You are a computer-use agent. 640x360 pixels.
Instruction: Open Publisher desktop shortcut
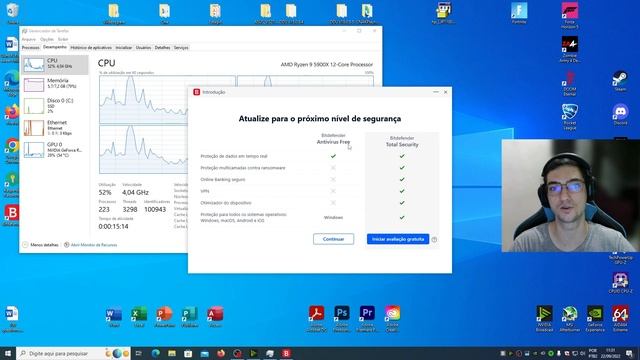(190, 317)
